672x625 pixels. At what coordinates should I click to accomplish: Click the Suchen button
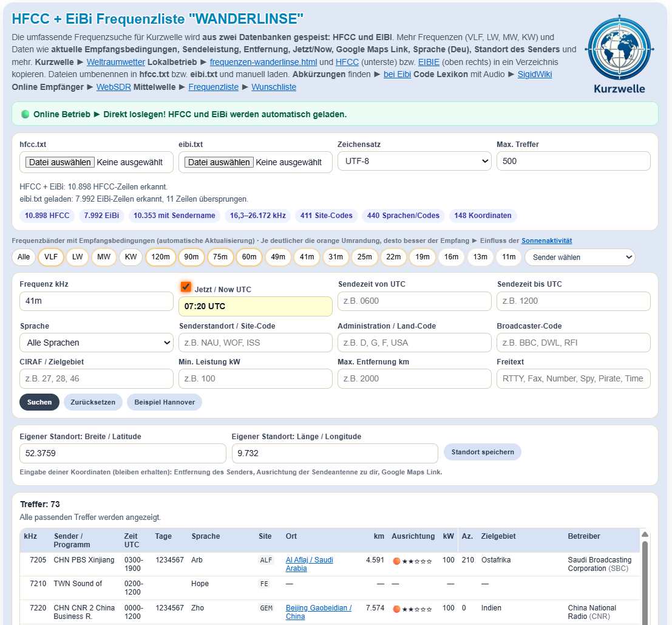(x=39, y=402)
